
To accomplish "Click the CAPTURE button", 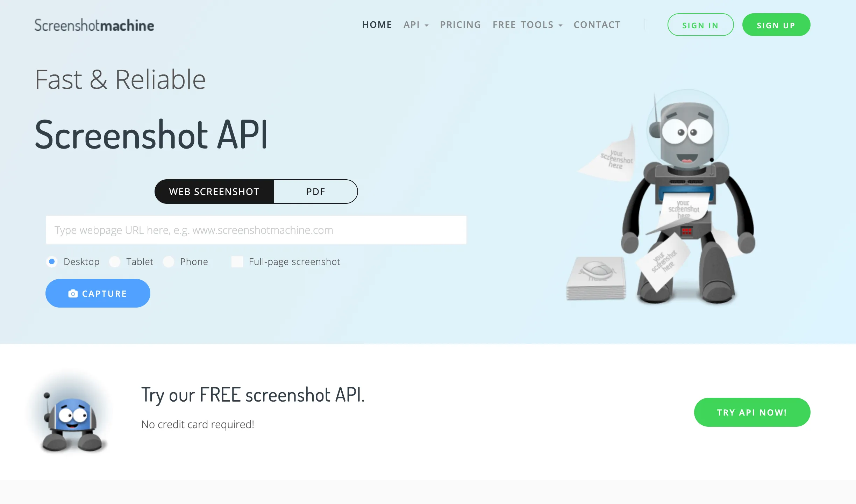I will point(98,293).
